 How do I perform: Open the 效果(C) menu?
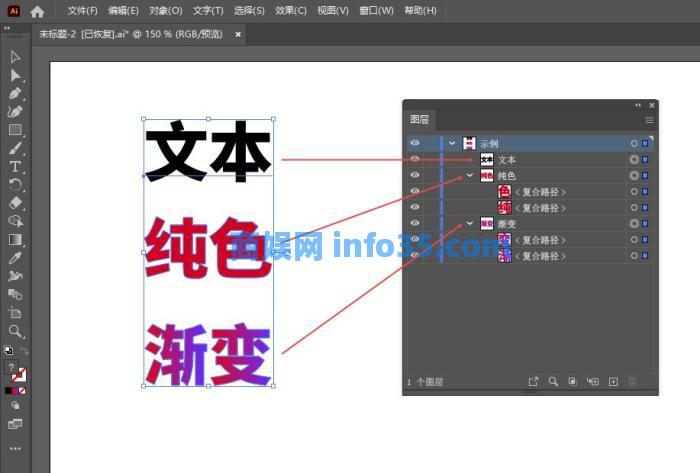291,11
